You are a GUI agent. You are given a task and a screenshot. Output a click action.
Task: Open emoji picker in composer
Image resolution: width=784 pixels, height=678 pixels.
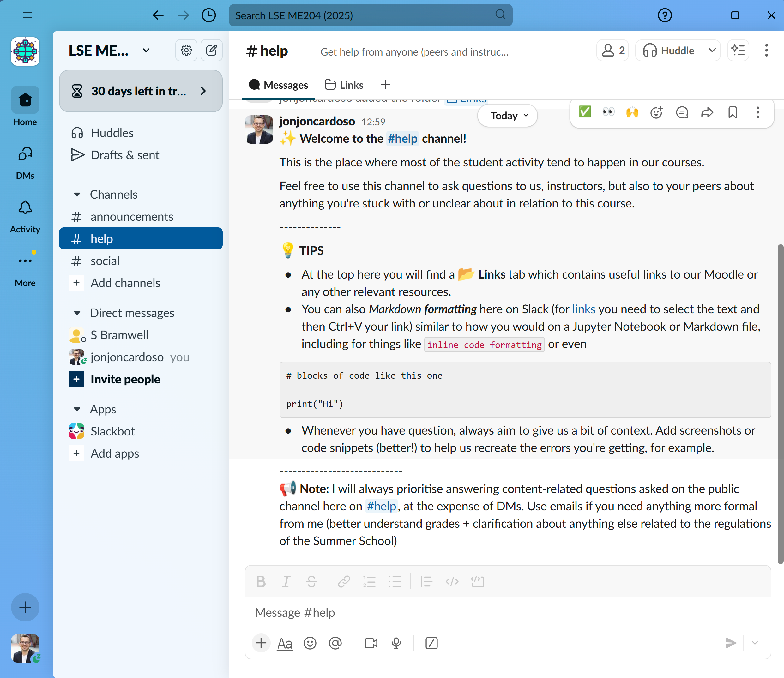[310, 643]
